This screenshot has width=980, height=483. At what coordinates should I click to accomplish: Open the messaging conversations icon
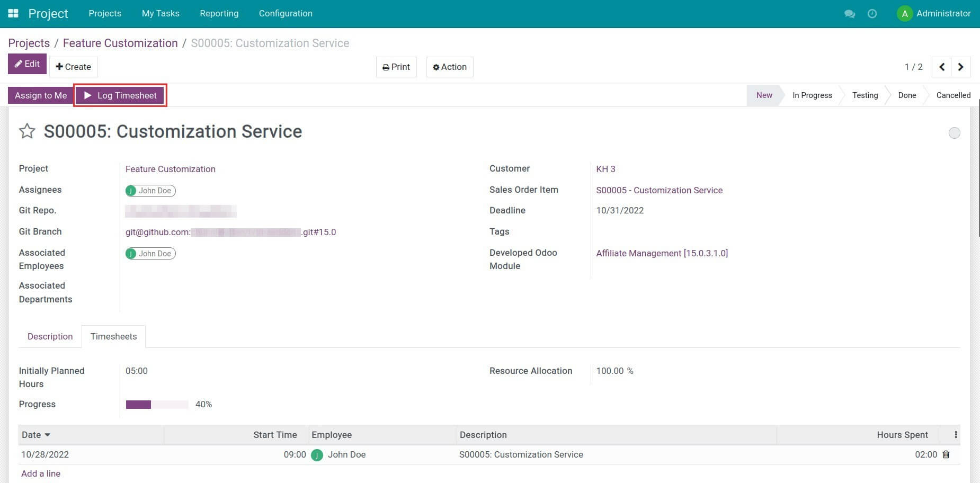850,14
